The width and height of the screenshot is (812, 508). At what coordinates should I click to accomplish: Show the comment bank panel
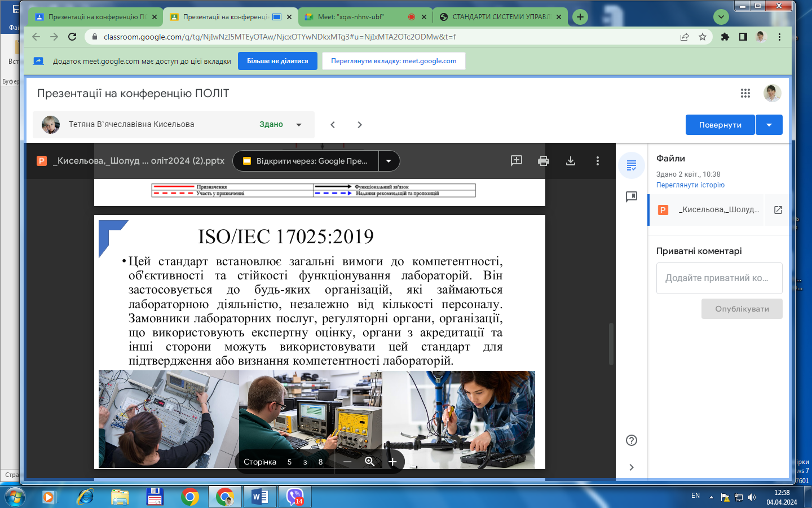631,197
